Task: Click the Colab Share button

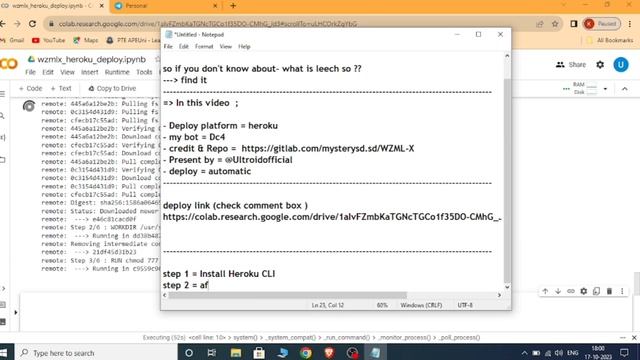Action: (571, 64)
